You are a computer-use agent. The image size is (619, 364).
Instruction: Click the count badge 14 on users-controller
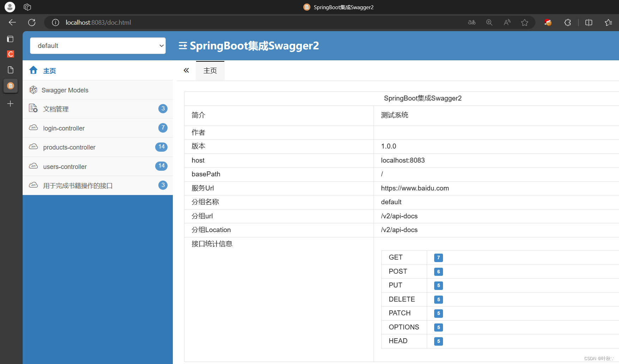(162, 166)
